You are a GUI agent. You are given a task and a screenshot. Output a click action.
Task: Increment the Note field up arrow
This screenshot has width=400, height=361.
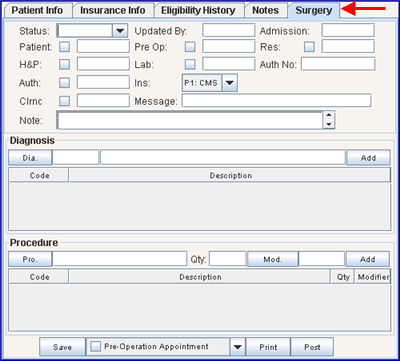pos(329,116)
